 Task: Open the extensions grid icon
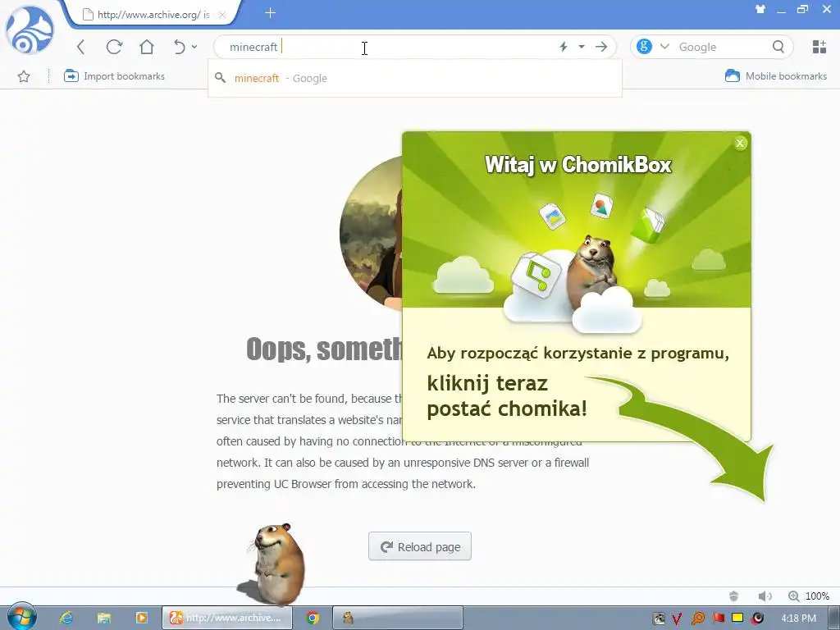click(x=819, y=47)
